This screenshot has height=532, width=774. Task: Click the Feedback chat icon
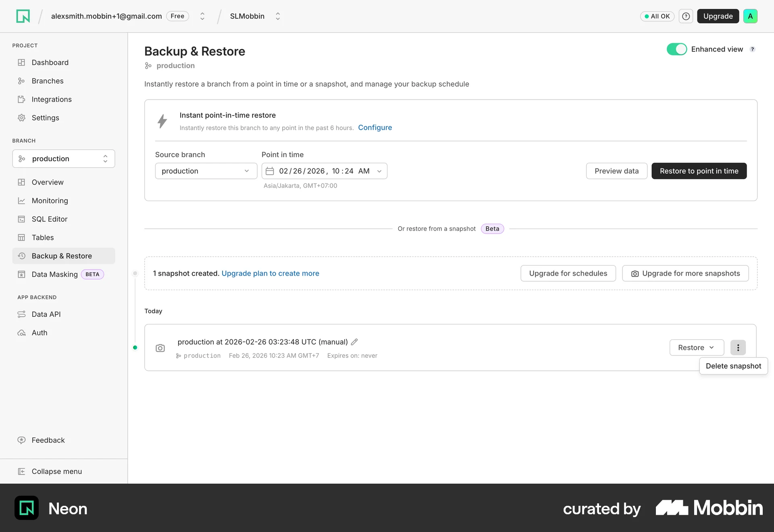[21, 440]
